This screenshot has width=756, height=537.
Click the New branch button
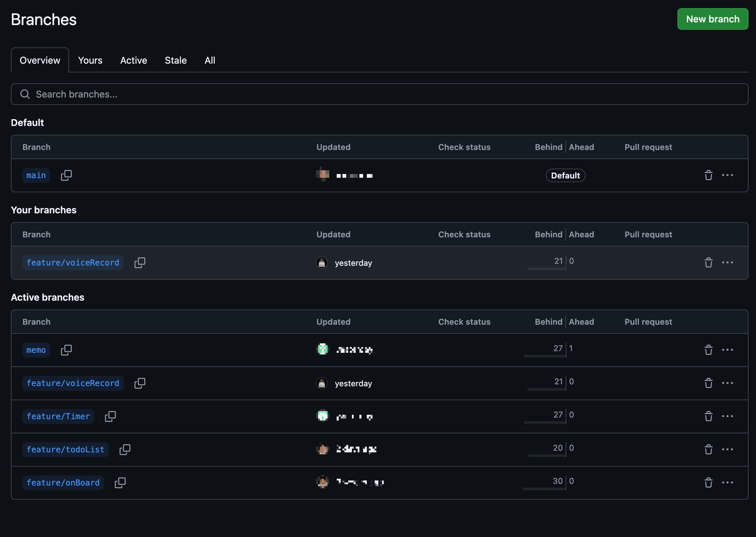pyautogui.click(x=712, y=19)
